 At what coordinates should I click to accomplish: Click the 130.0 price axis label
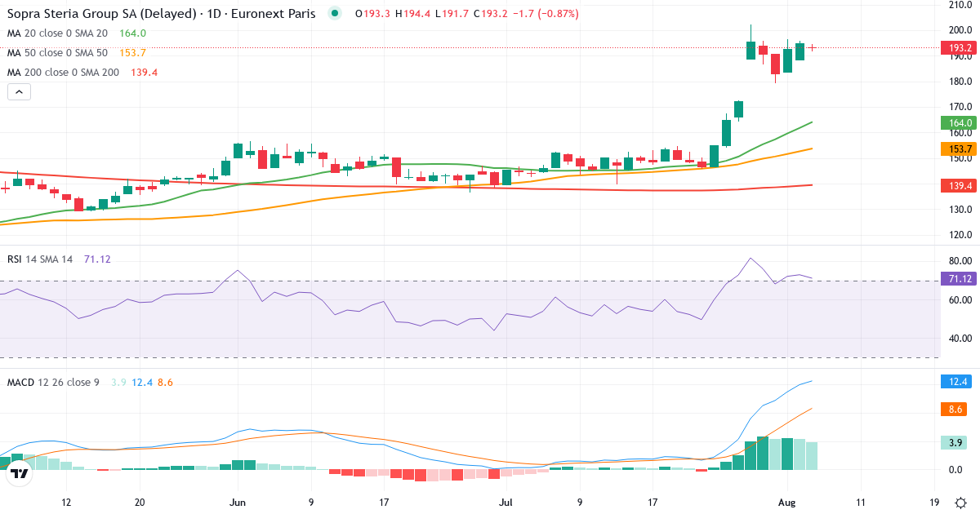(x=959, y=210)
